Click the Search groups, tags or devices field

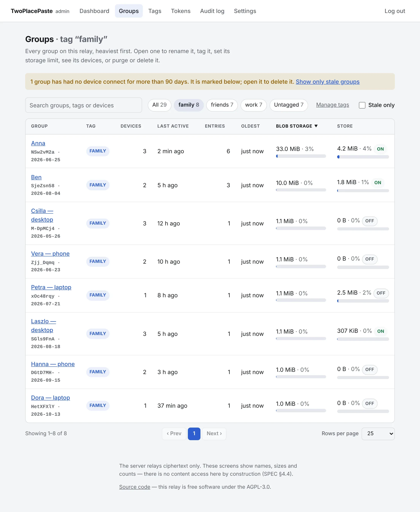[x=83, y=105]
